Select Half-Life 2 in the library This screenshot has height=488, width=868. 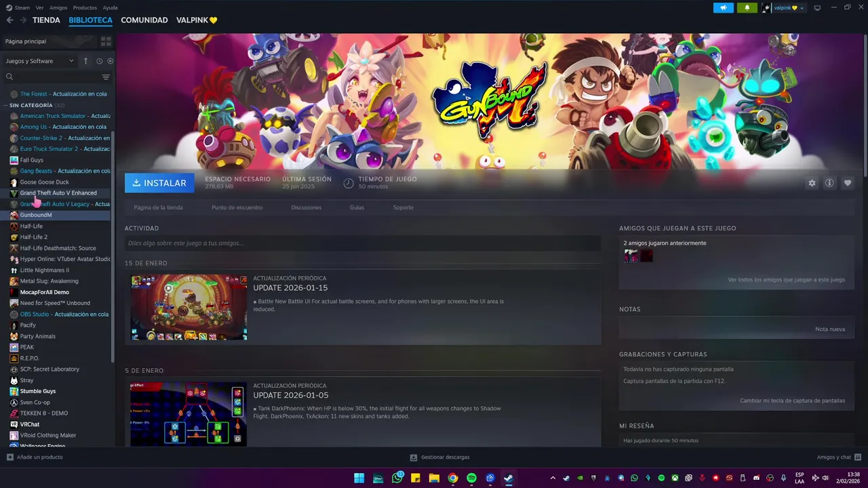click(x=33, y=237)
